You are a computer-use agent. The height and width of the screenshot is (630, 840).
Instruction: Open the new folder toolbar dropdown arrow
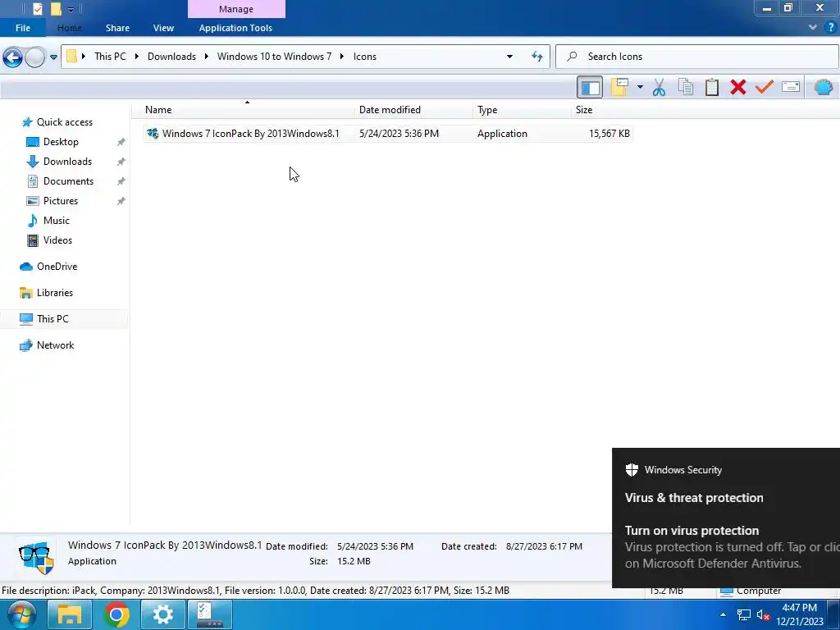[x=640, y=87]
